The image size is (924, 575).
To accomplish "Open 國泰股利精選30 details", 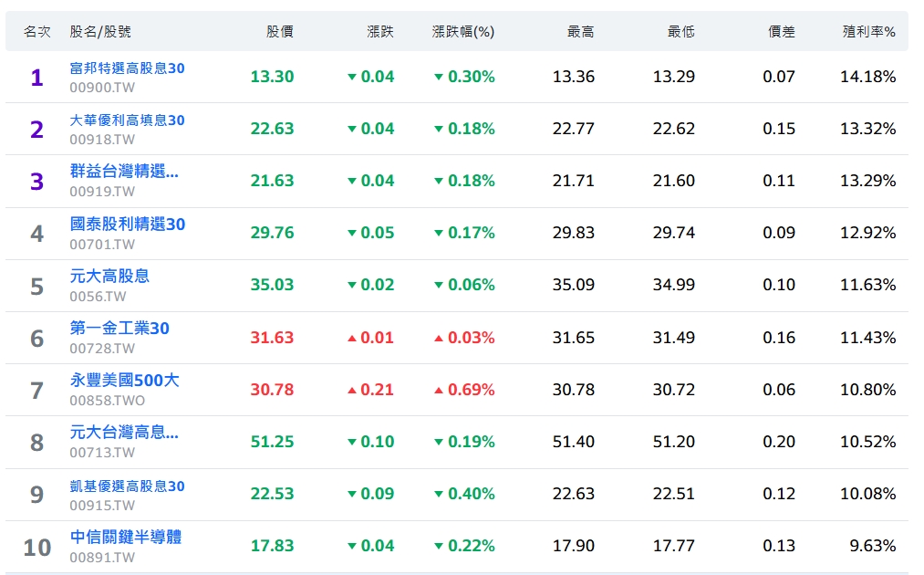I will click(128, 225).
